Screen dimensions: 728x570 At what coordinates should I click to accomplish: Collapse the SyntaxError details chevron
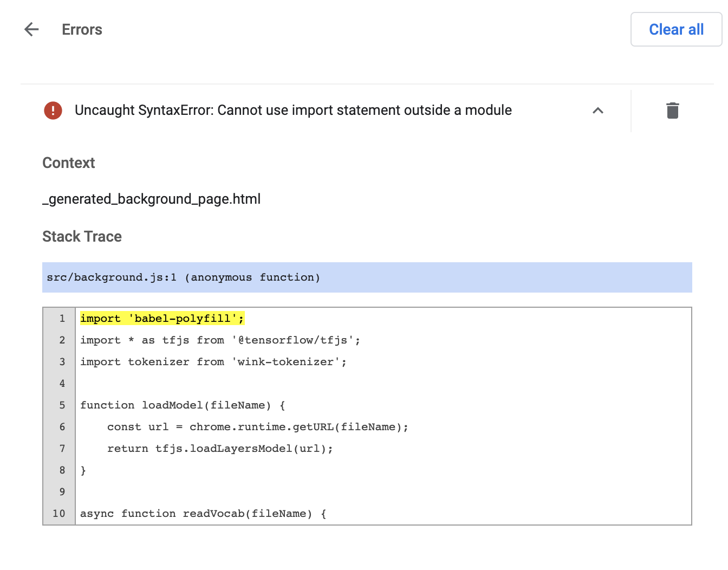598,111
